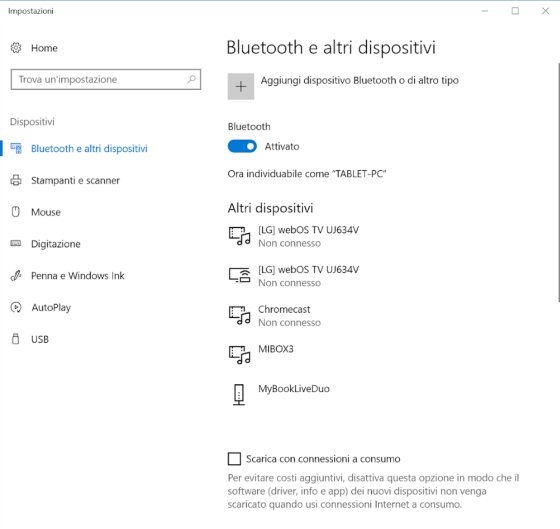Select first [LG] webOS TV UJ634V entry
Screen dimensions: 560x529
click(309, 230)
